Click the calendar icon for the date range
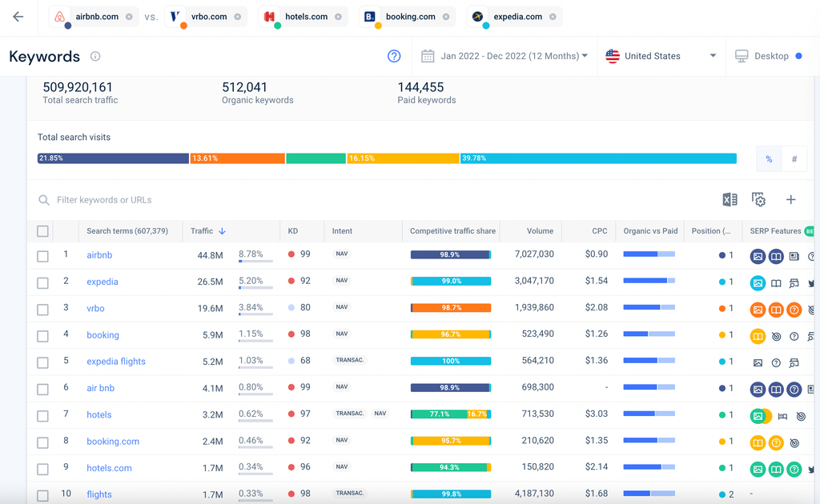Image resolution: width=820 pixels, height=504 pixels. click(428, 56)
